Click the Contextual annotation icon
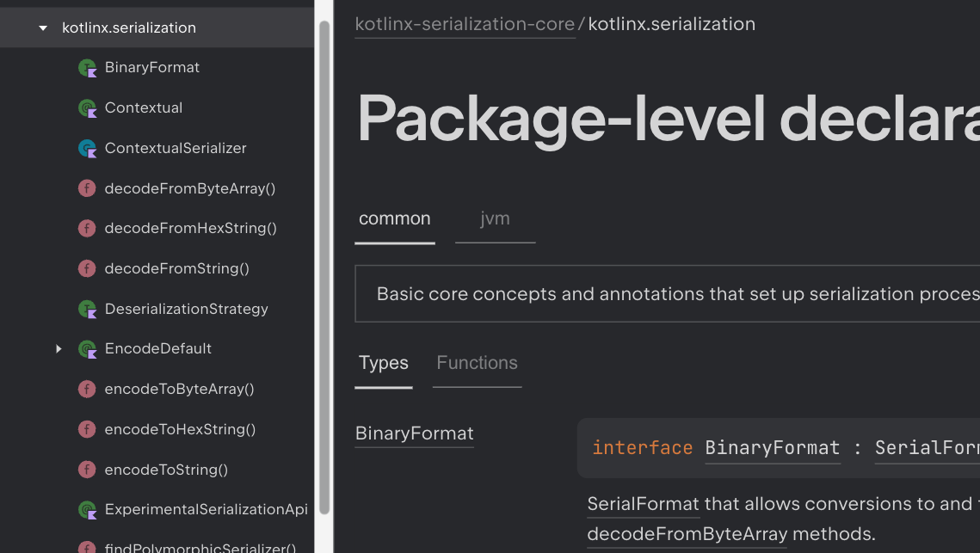 pos(87,108)
